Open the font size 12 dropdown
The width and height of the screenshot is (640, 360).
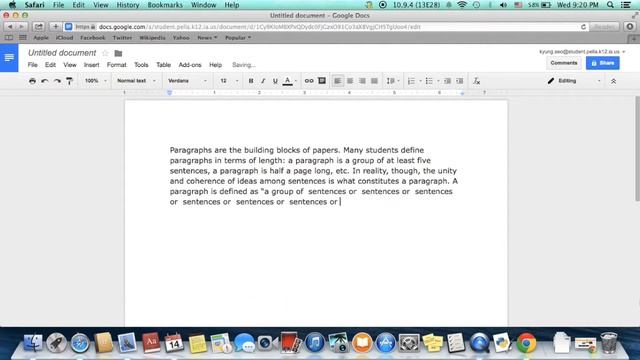point(229,81)
